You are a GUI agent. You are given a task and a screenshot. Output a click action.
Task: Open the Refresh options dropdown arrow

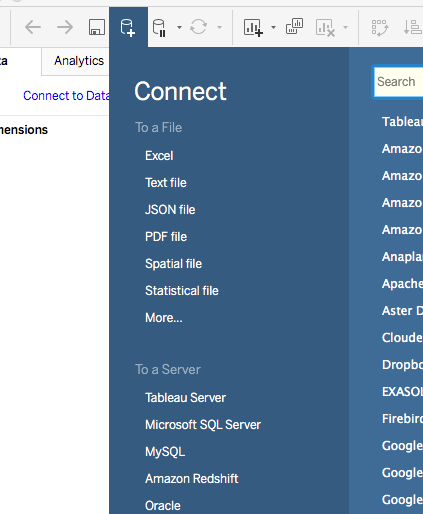(x=219, y=27)
